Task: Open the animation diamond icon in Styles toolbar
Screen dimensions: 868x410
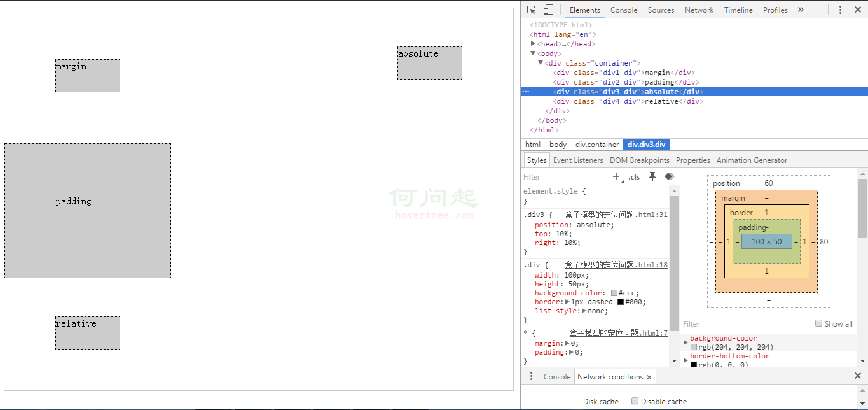Action: pos(669,177)
